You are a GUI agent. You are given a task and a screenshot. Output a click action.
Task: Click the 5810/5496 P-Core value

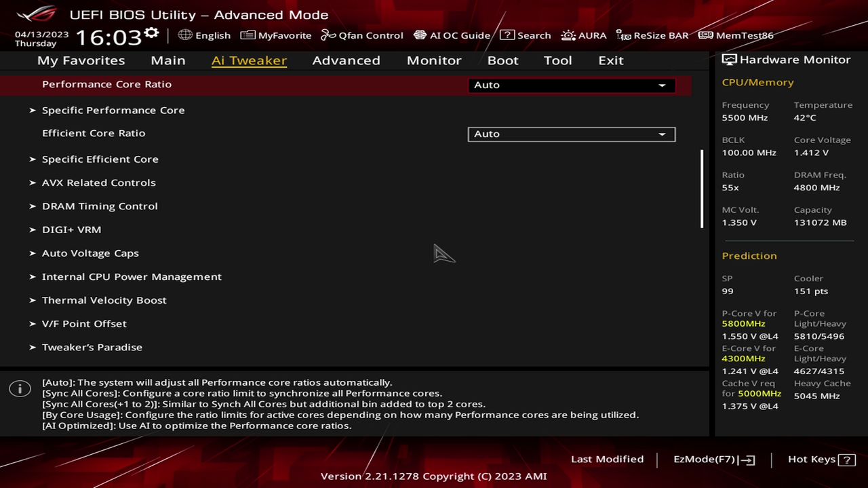[819, 337]
